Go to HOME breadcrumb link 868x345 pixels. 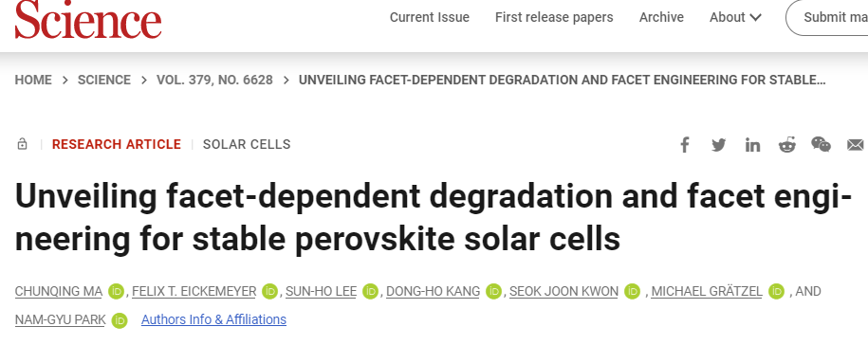(x=33, y=81)
